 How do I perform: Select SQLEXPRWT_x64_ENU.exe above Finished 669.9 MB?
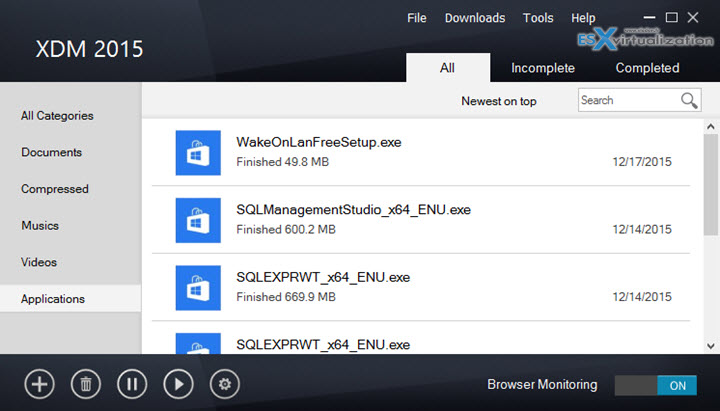[x=323, y=277]
